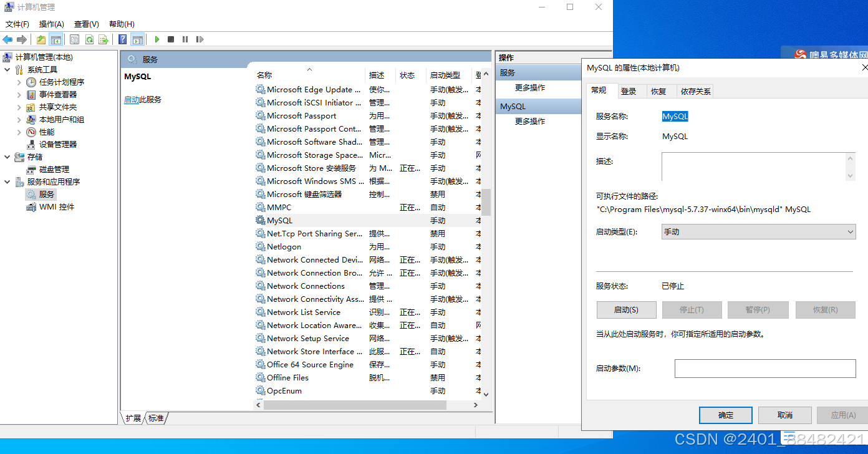Viewport: 868px width, 454px height.
Task: Click the 描述 text box
Action: [x=758, y=167]
